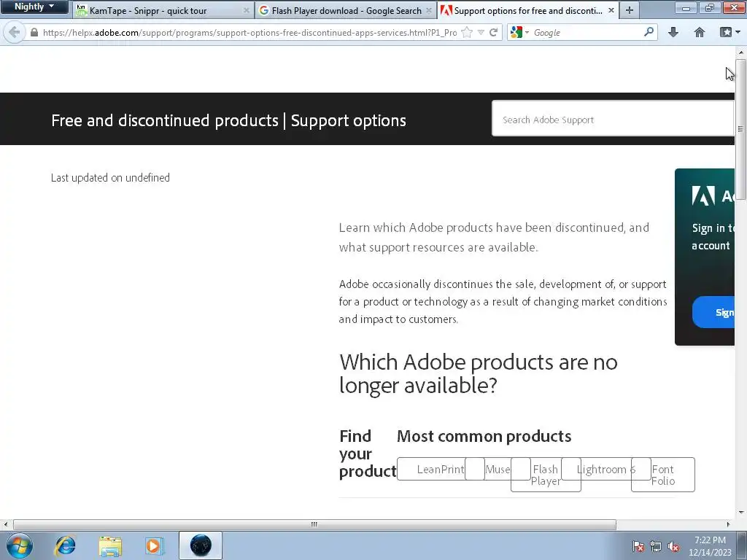Select the Muse product button
747x560 pixels.
tap(498, 469)
